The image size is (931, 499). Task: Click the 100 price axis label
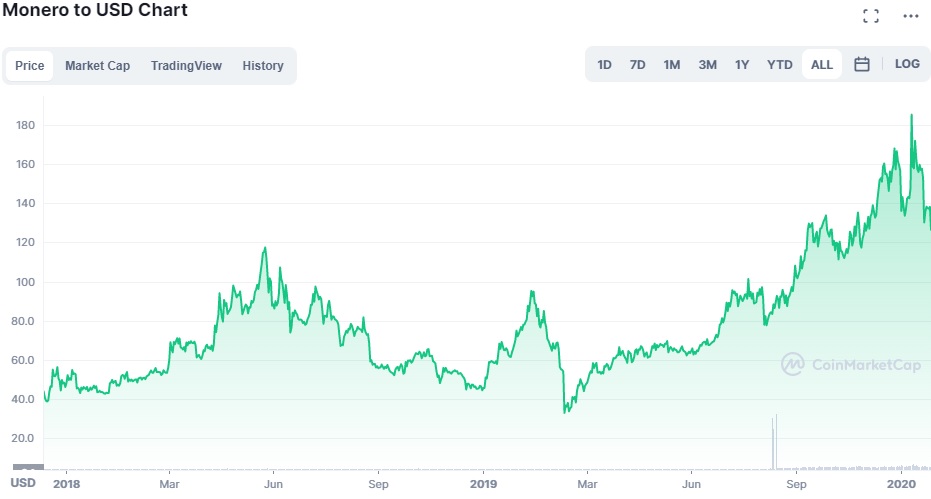click(x=26, y=282)
